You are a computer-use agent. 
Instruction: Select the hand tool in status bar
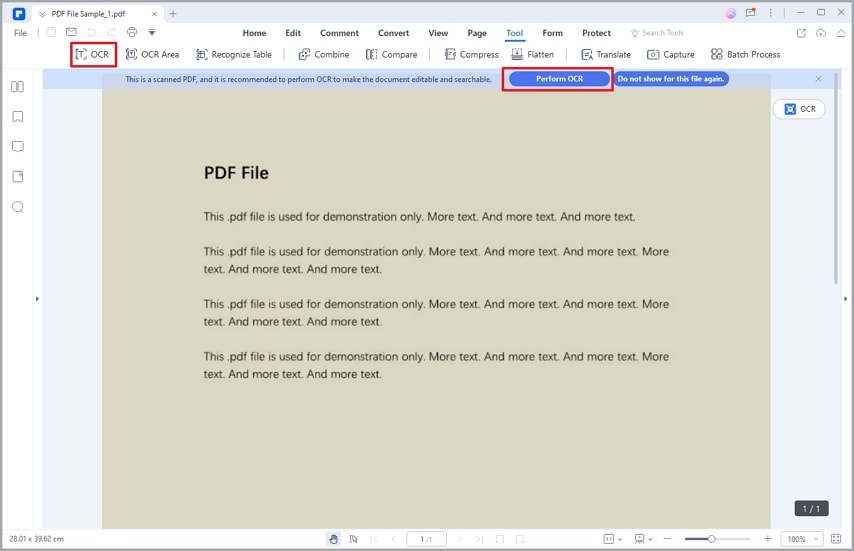coord(333,539)
